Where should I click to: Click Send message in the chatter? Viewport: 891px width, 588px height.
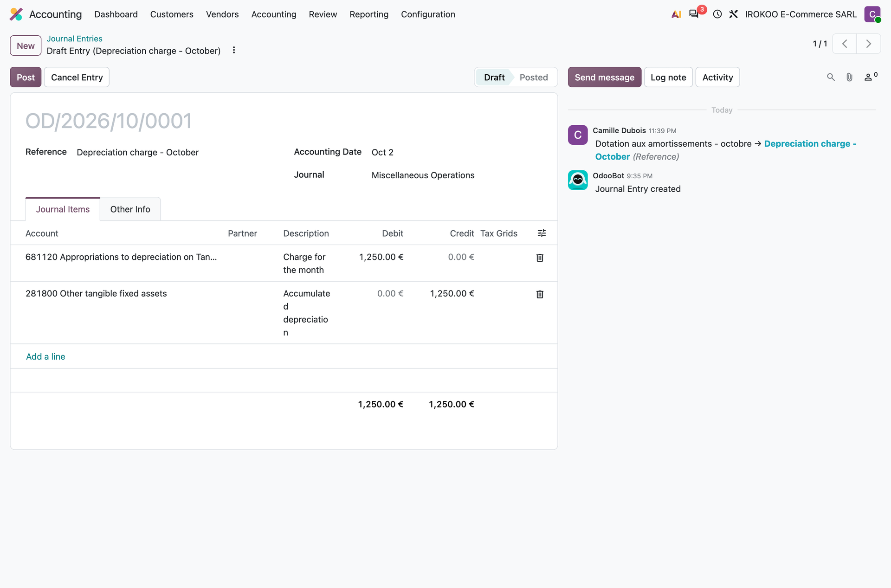click(x=605, y=77)
